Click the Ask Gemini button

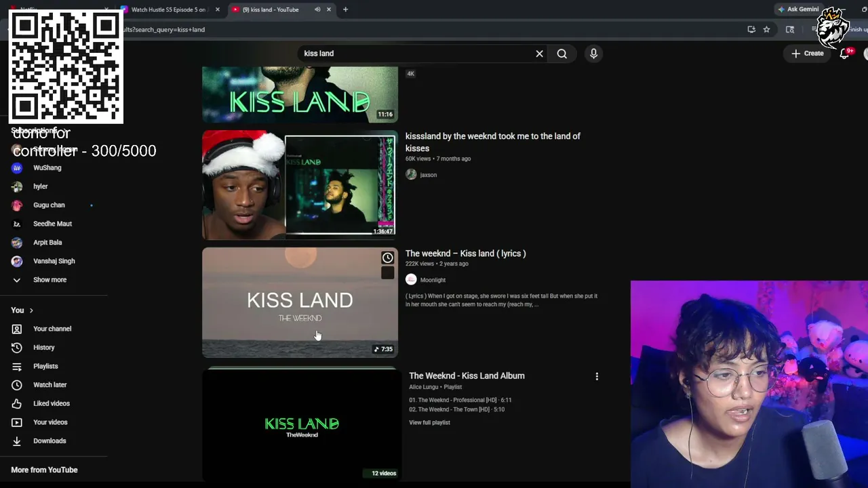(x=798, y=9)
